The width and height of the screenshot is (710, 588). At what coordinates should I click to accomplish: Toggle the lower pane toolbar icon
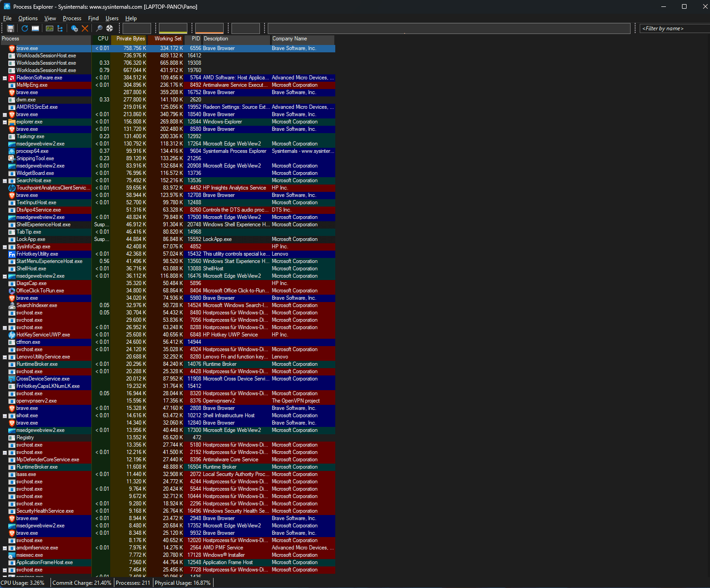click(x=35, y=28)
